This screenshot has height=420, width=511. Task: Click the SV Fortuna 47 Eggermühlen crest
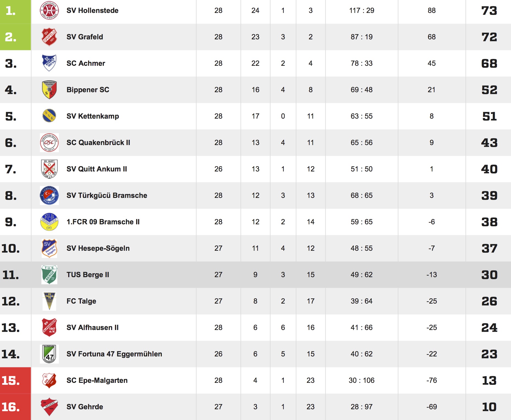point(49,354)
